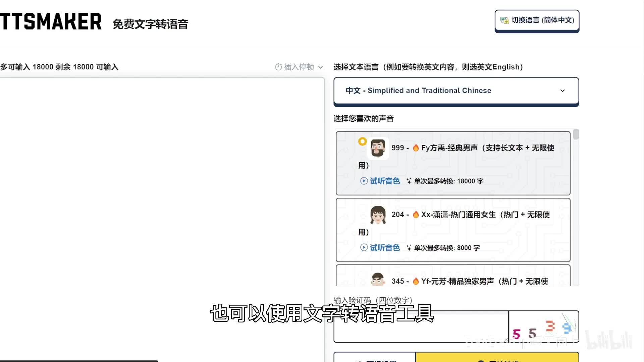Click the 试听音色 link for Fy方禹

click(385, 181)
